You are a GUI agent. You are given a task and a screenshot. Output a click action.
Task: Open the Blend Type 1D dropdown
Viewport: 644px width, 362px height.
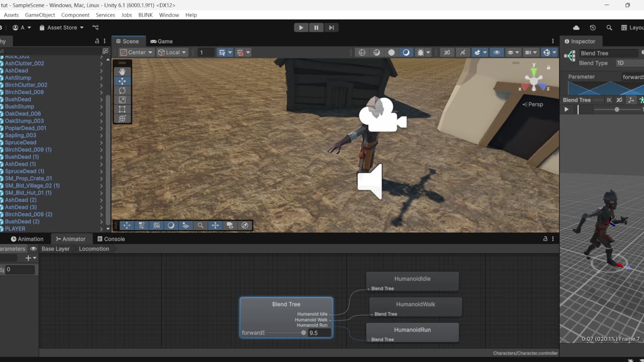coord(628,63)
